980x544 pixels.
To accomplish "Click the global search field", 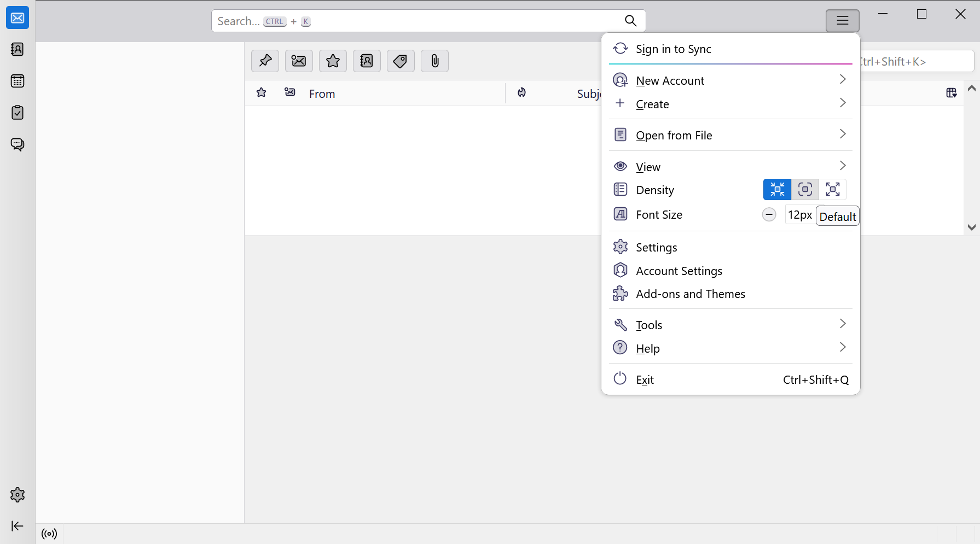I will (x=428, y=21).
